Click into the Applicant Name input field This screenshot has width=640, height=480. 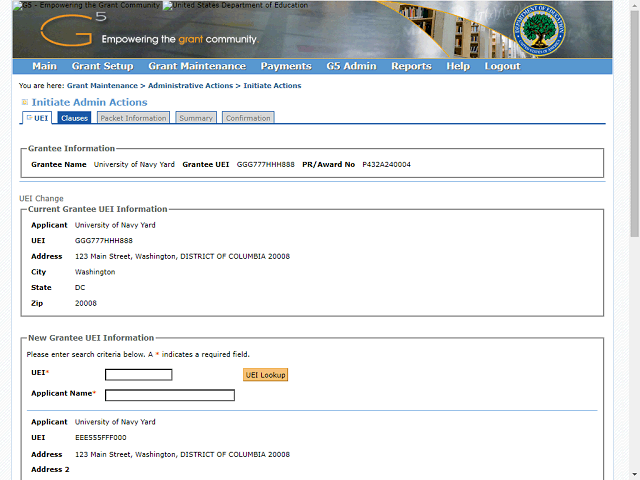pos(170,395)
